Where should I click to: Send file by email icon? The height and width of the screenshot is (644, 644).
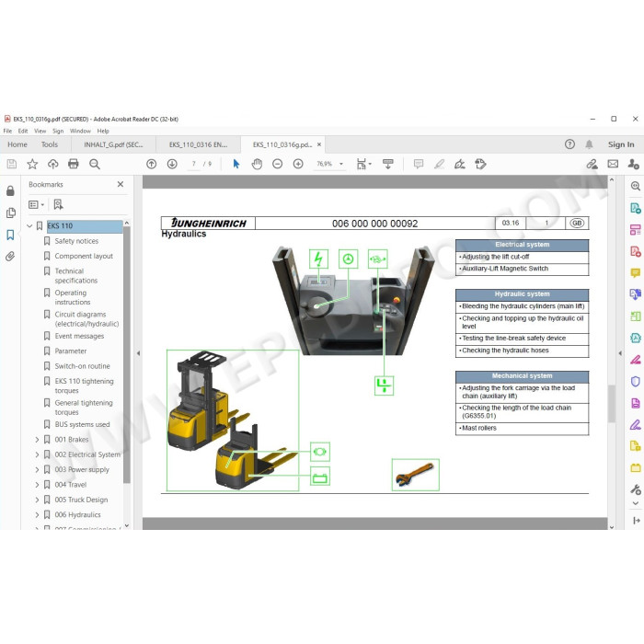[613, 165]
